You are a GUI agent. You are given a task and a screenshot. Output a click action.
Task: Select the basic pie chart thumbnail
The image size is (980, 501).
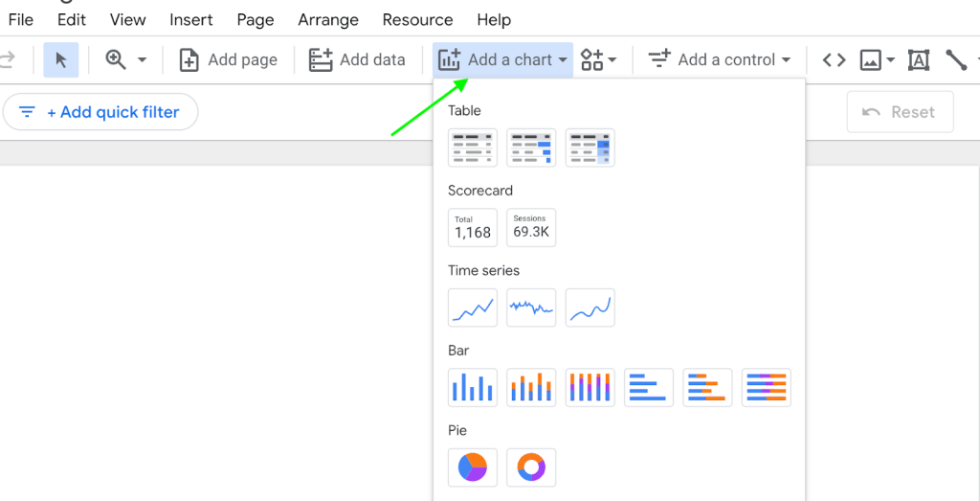point(473,467)
